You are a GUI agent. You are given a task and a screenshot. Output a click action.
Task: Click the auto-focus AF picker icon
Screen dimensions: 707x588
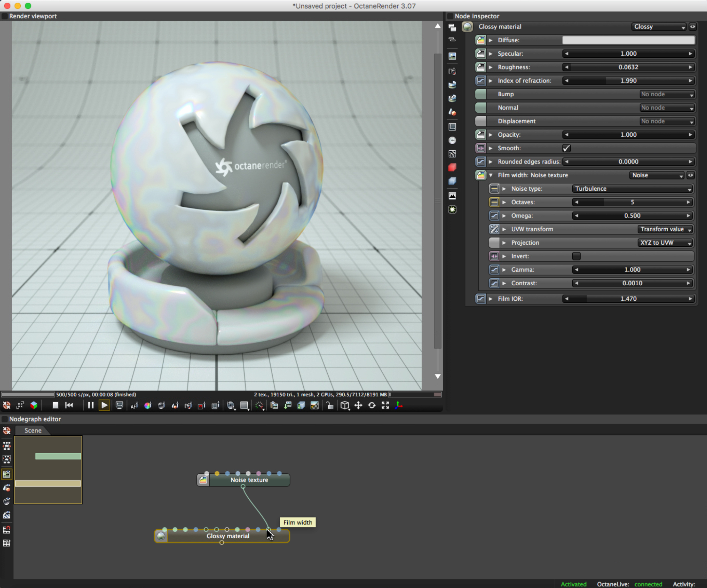pos(134,406)
